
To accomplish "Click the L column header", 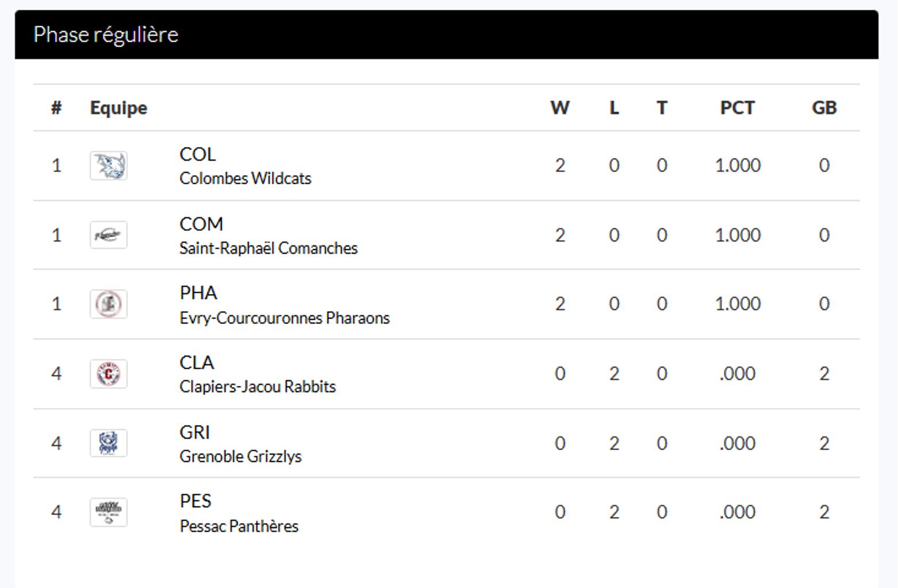I will click(614, 108).
